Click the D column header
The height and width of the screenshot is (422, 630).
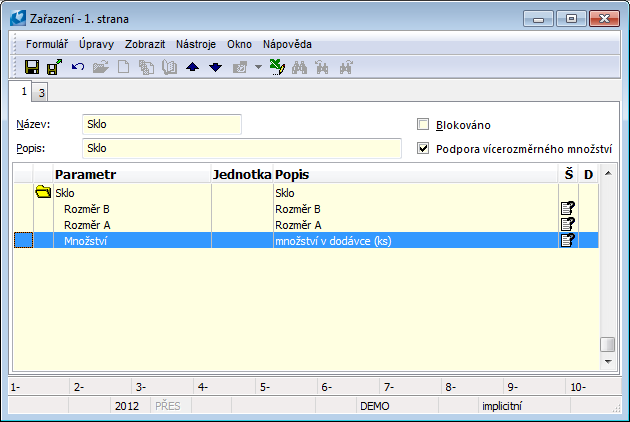coord(588,174)
